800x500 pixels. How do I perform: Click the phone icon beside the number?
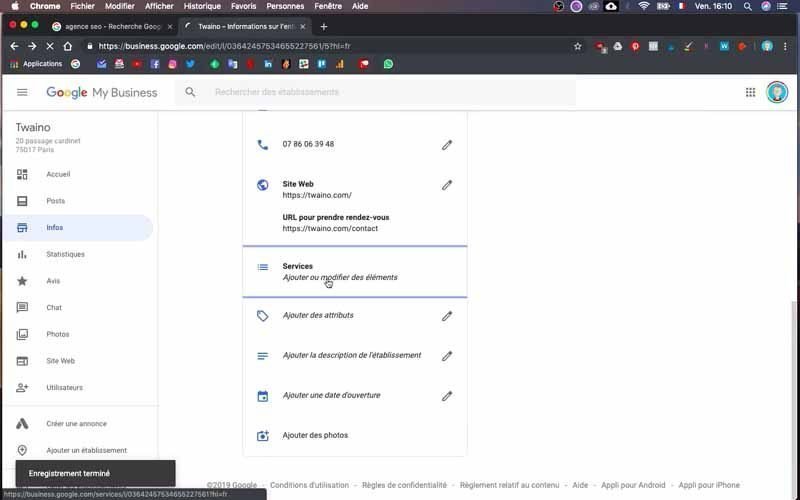tap(262, 145)
